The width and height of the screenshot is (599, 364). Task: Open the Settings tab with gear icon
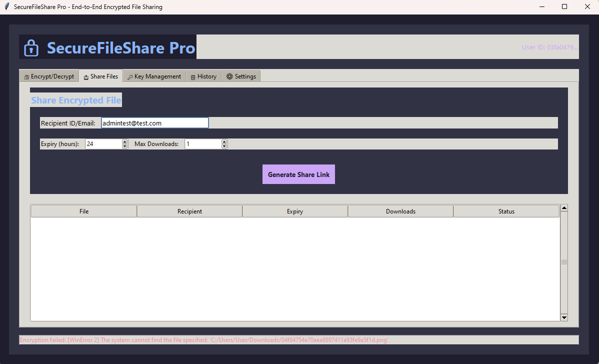pyautogui.click(x=241, y=76)
